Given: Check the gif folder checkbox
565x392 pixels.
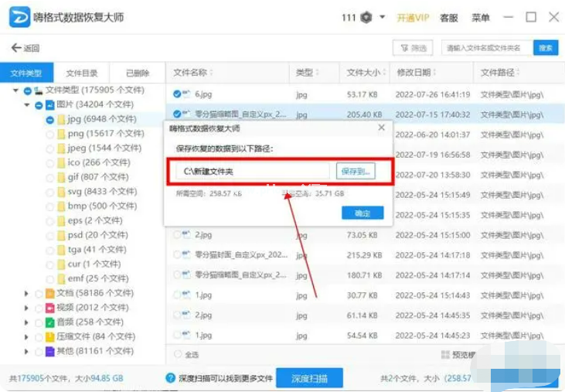Looking at the screenshot, I should coord(50,178).
